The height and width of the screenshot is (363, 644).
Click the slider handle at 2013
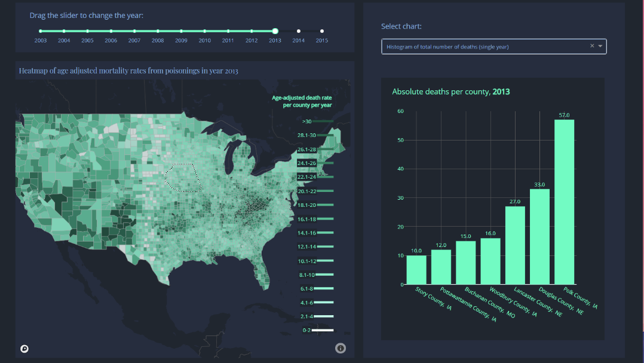click(x=275, y=31)
